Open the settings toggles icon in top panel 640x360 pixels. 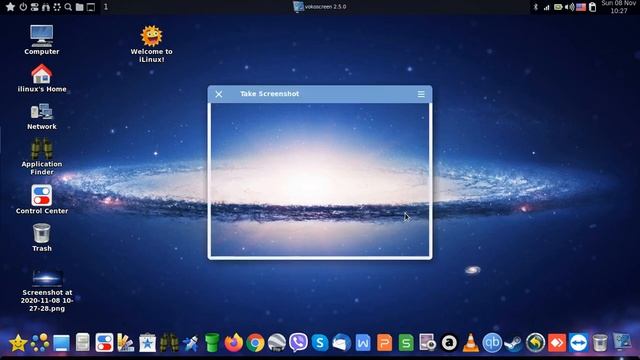click(x=35, y=7)
